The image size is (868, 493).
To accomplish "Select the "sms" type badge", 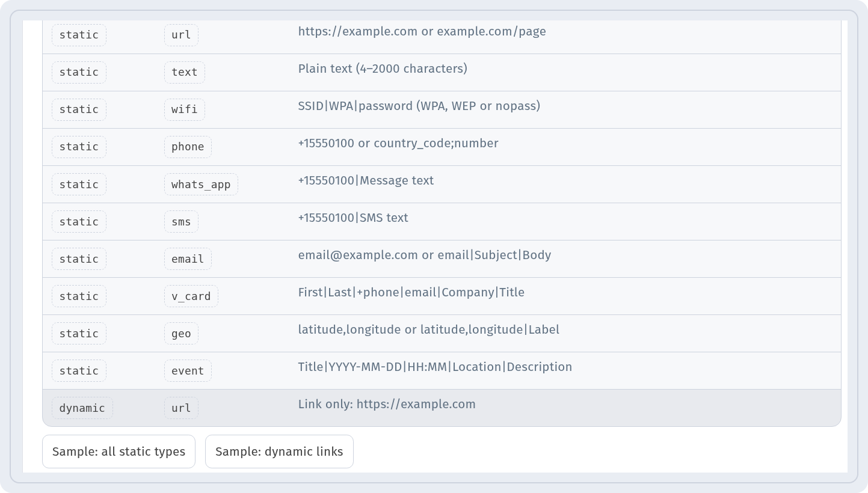I will pos(181,222).
